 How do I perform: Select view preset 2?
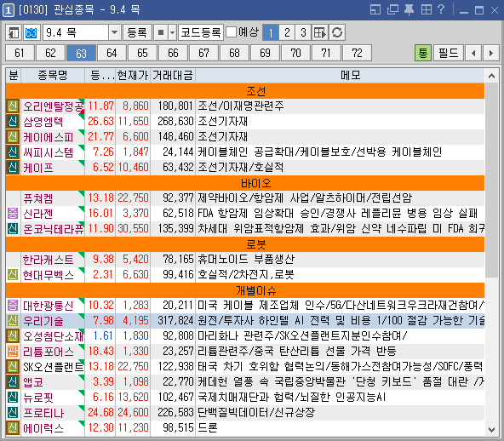[287, 32]
